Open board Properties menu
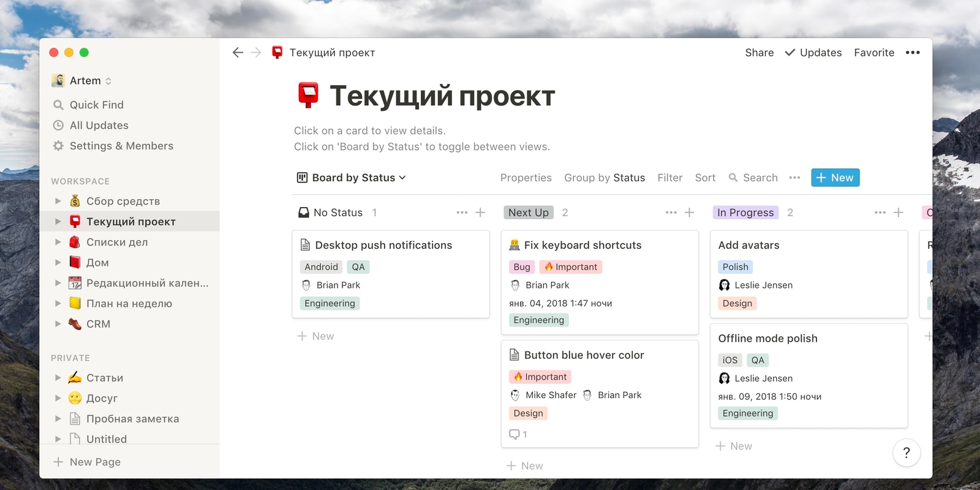The height and width of the screenshot is (490, 980). (526, 178)
